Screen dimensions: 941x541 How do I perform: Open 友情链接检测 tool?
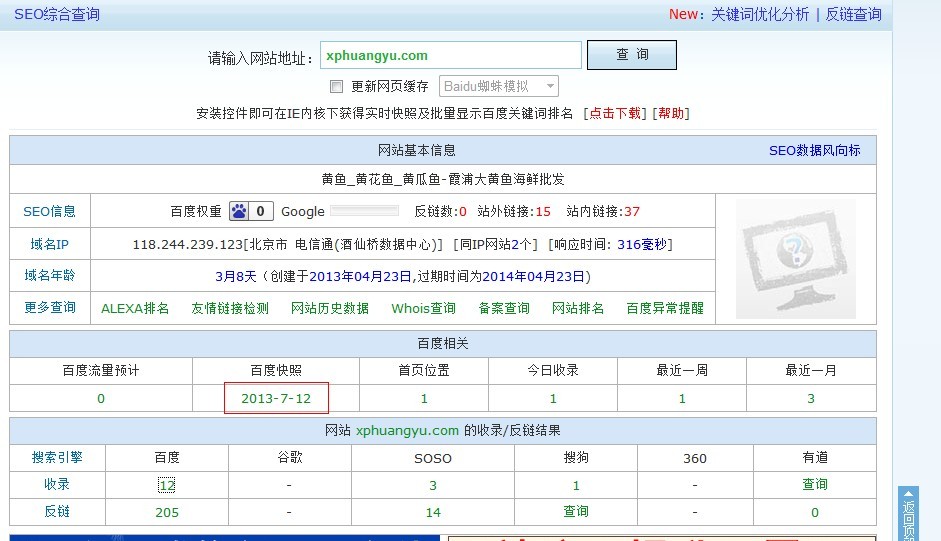tap(230, 309)
